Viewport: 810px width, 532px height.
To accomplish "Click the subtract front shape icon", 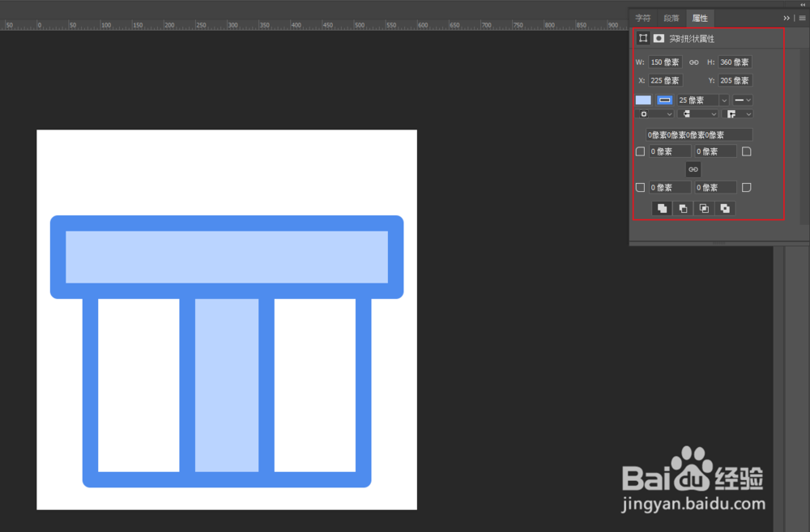I will [683, 208].
